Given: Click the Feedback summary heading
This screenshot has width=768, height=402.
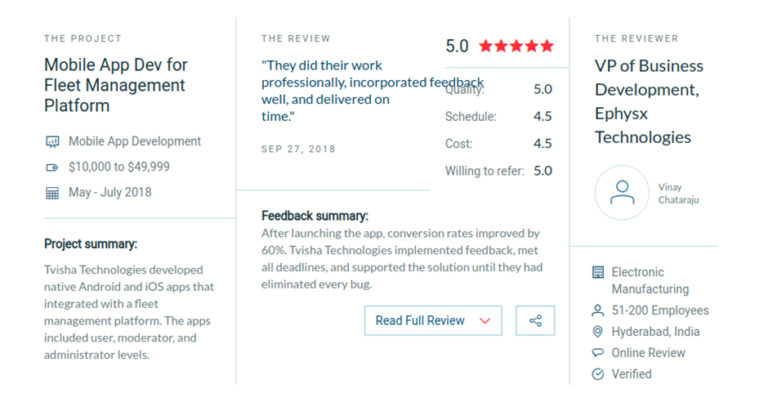Looking at the screenshot, I should pyautogui.click(x=315, y=216).
